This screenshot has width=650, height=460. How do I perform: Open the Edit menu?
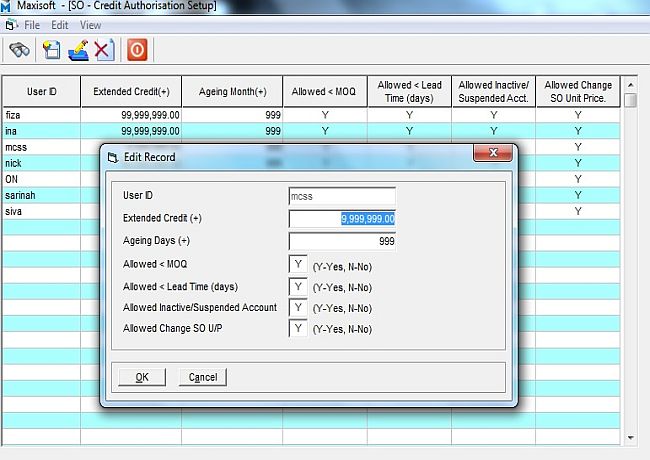(60, 25)
